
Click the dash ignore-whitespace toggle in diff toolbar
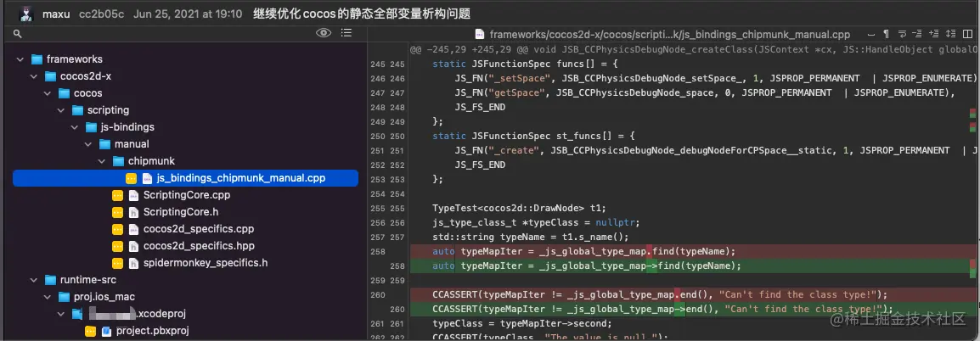pyautogui.click(x=871, y=34)
